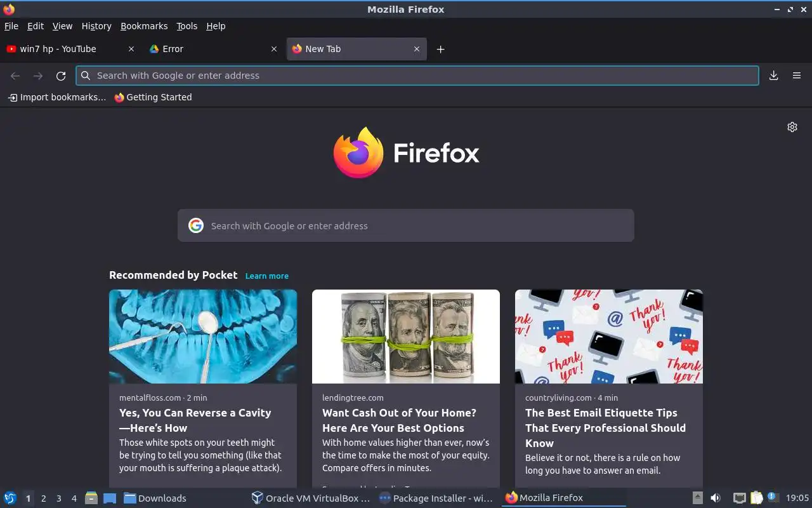Image resolution: width=812 pixels, height=508 pixels.
Task: Switch to Oracle VM VirtualBox taskbar entry
Action: 311,498
